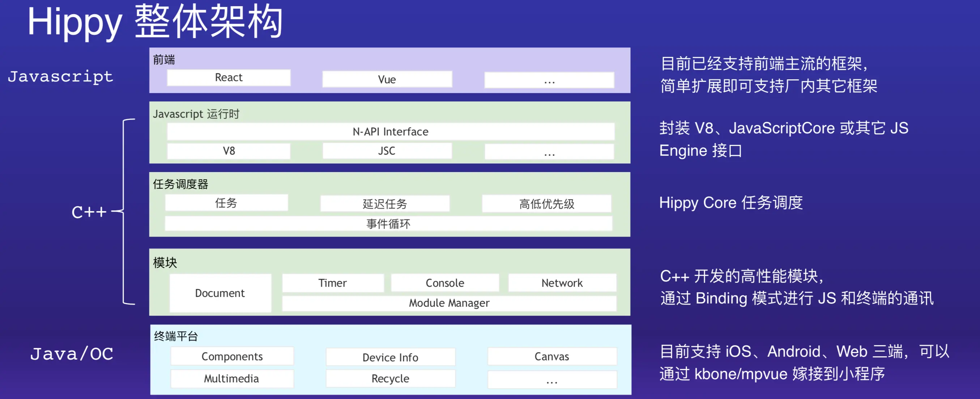The width and height of the screenshot is (980, 399).
Task: Select the Vue framework box
Action: (x=387, y=79)
